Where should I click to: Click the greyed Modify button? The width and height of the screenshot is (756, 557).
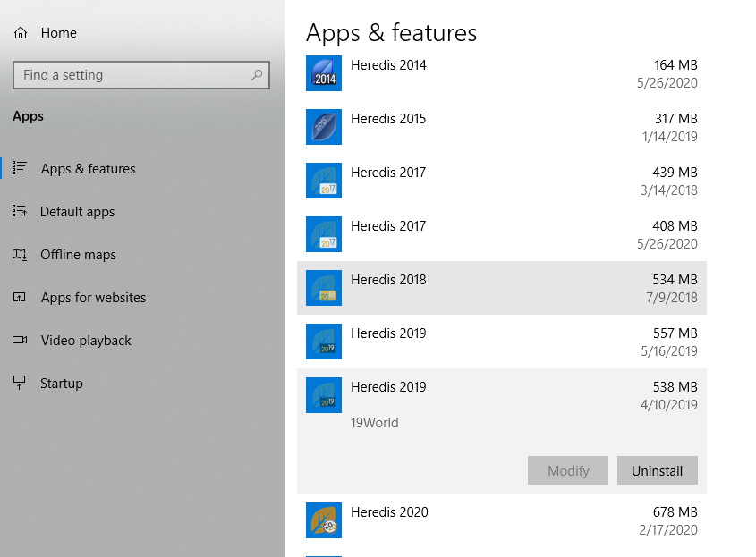pos(568,470)
